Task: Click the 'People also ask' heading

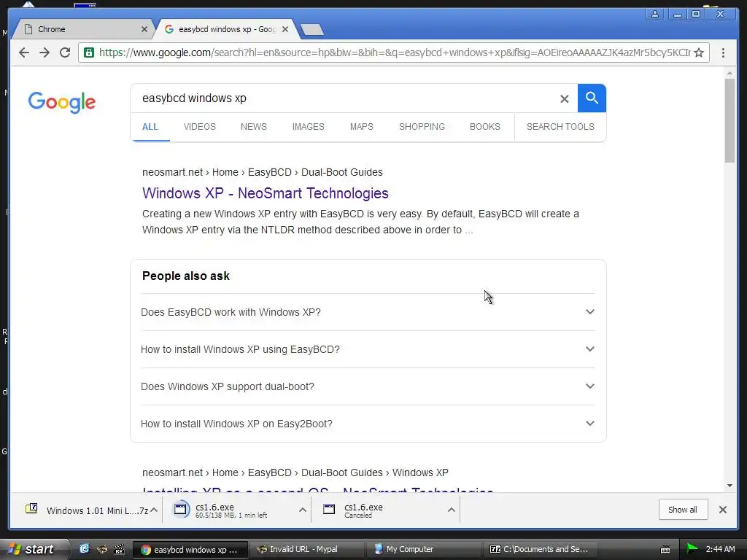Action: 186,276
